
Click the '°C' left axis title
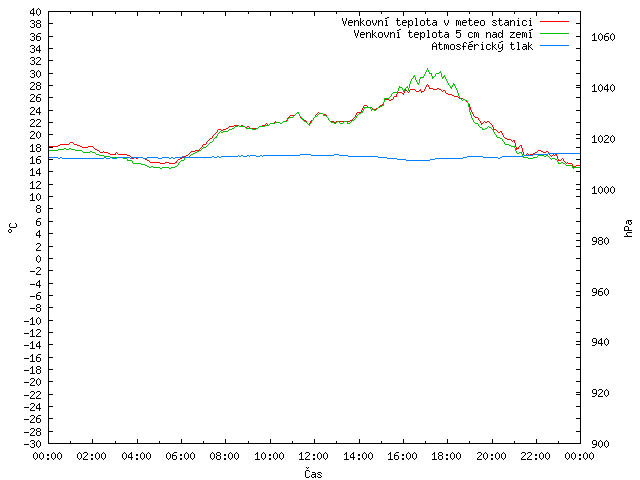point(13,228)
